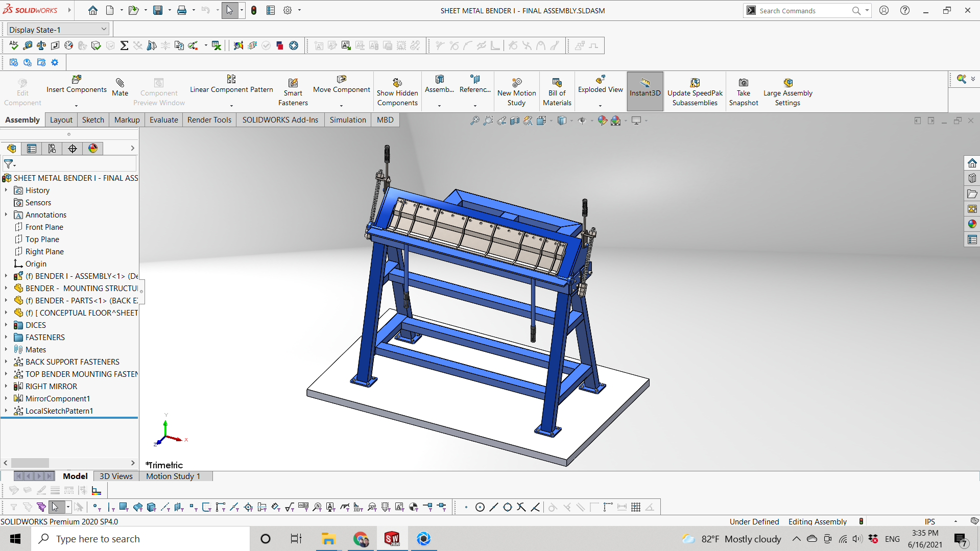Open the DisplayManager colored sphere tab
This screenshot has height=551, width=980.
point(93,149)
